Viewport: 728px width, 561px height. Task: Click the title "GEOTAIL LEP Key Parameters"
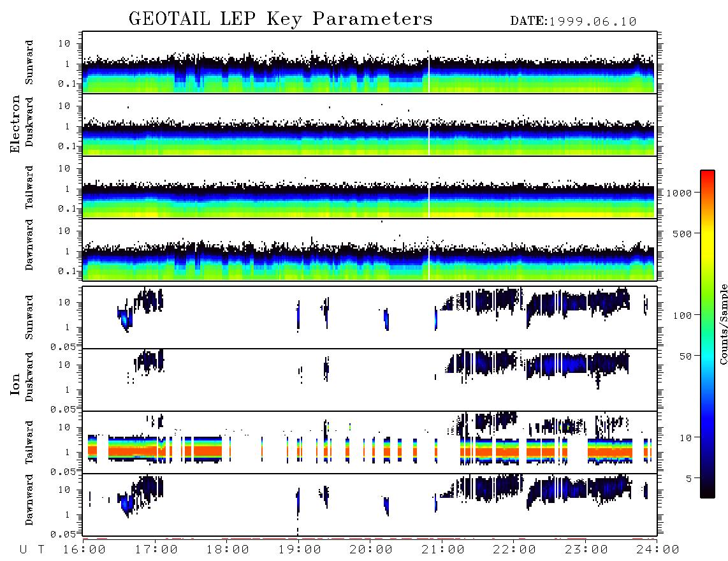tap(280, 19)
